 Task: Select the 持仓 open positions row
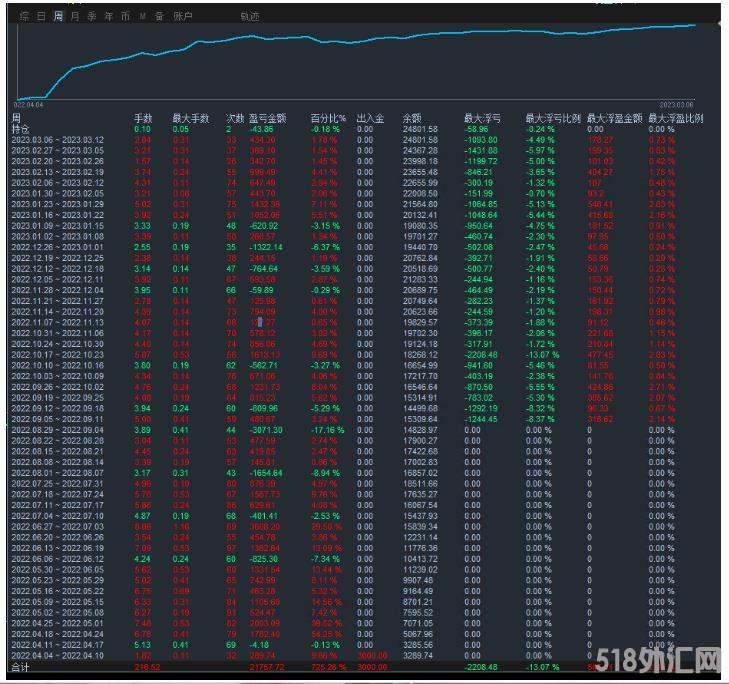coord(20,129)
